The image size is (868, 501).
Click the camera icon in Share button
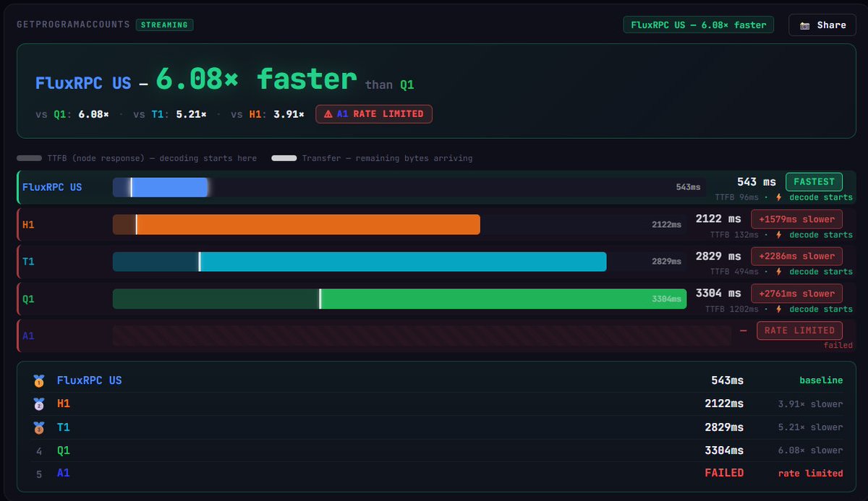pos(804,25)
